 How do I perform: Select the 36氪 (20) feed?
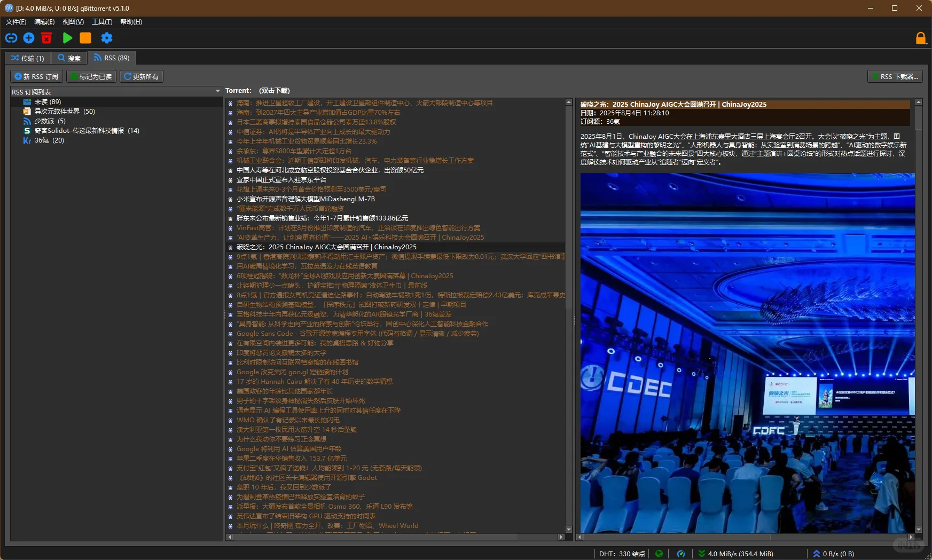click(x=116, y=140)
